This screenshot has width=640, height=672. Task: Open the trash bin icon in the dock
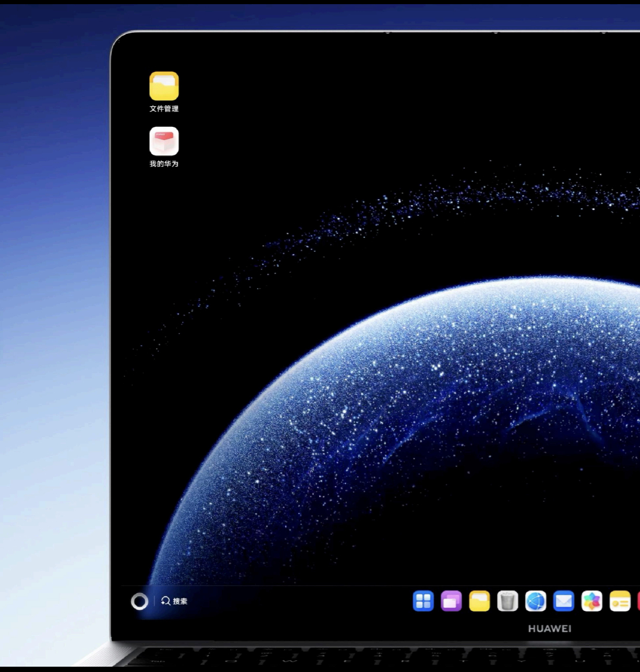(x=508, y=601)
